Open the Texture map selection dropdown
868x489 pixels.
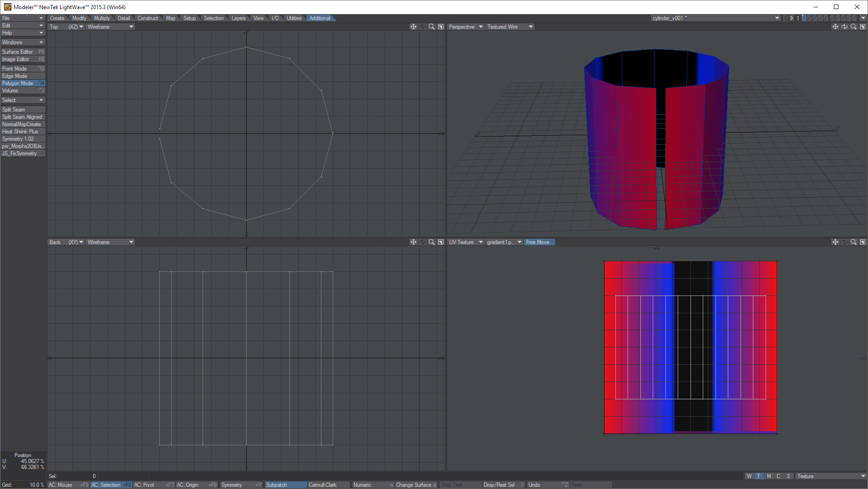coord(831,476)
